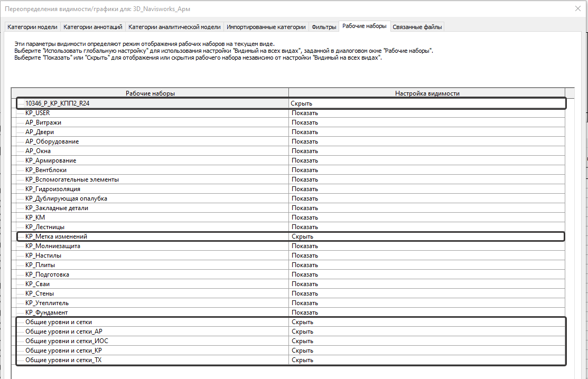The image size is (588, 379).
Task: Select the КР_Армирование workset name
Action: click(51, 160)
